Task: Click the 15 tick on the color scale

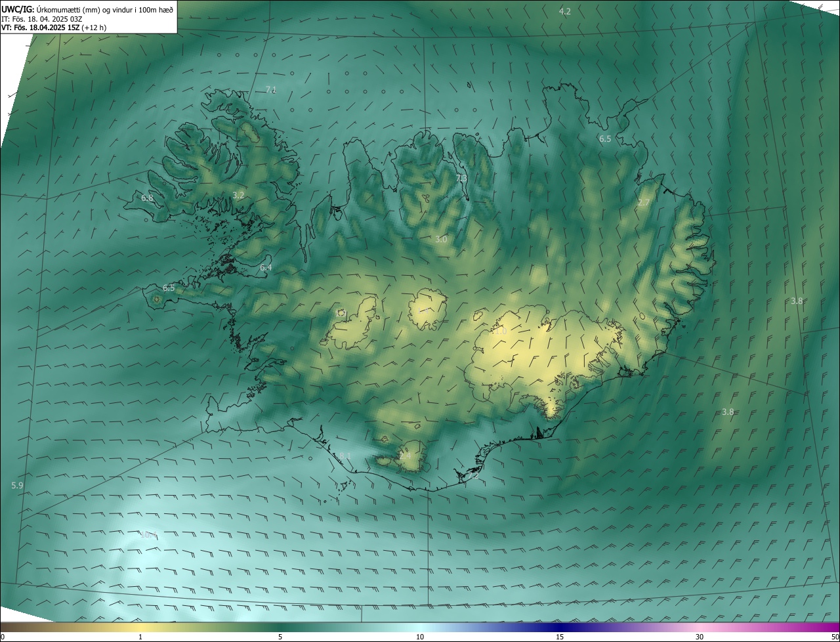Action: 560,637
